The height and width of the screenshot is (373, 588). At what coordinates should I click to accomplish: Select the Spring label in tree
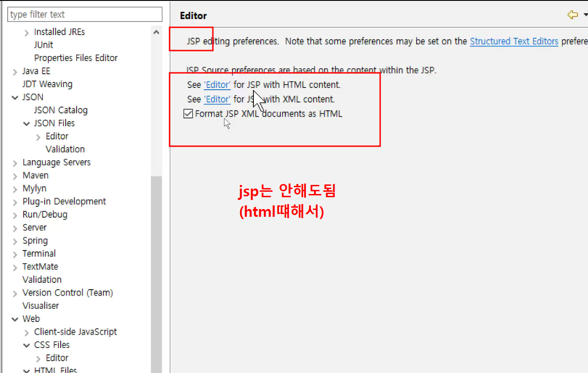[35, 241]
